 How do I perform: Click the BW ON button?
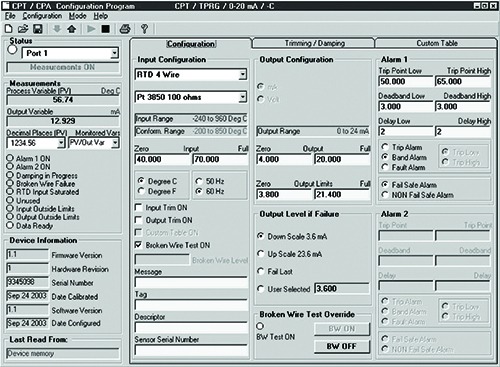pyautogui.click(x=342, y=329)
